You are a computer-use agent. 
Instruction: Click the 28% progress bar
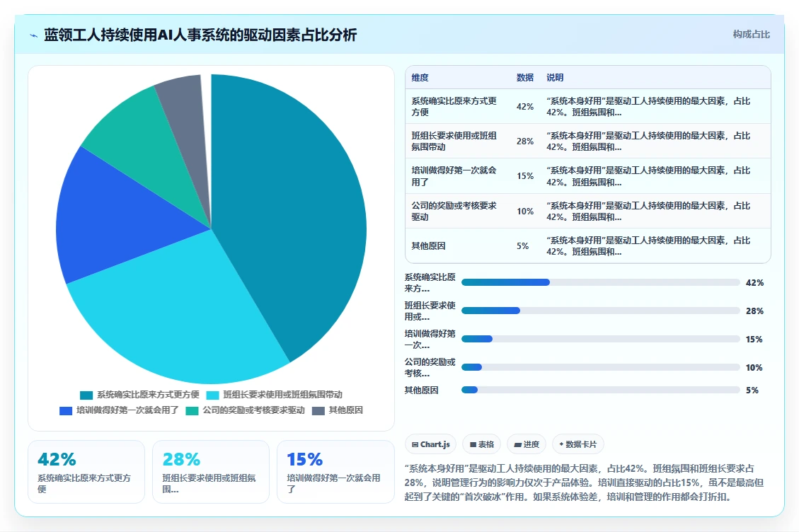pyautogui.click(x=600, y=311)
